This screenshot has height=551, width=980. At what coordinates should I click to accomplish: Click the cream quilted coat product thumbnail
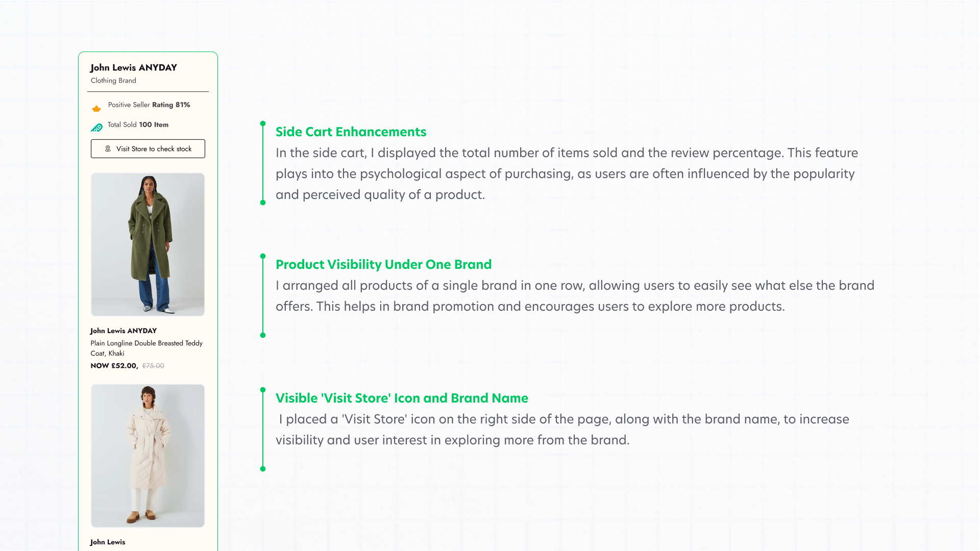(148, 455)
